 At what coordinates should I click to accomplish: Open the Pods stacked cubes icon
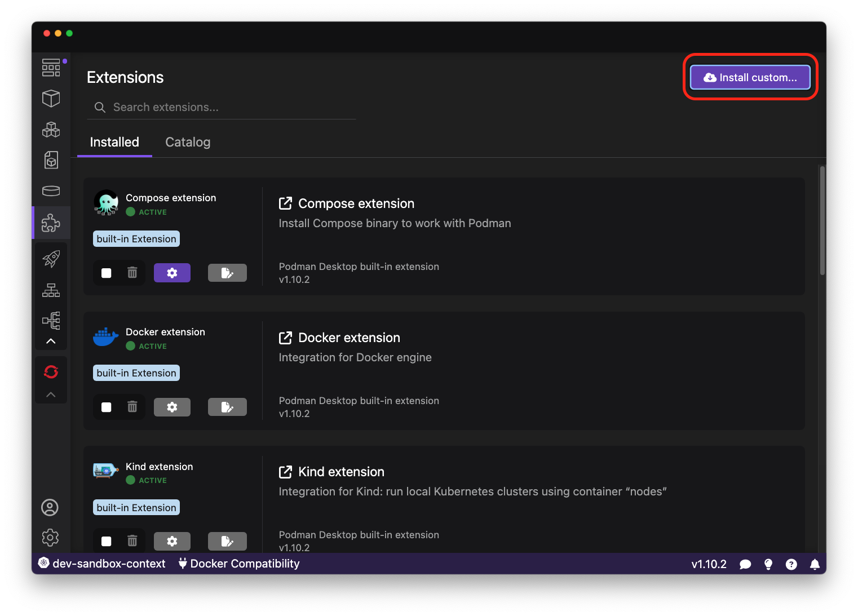51,130
